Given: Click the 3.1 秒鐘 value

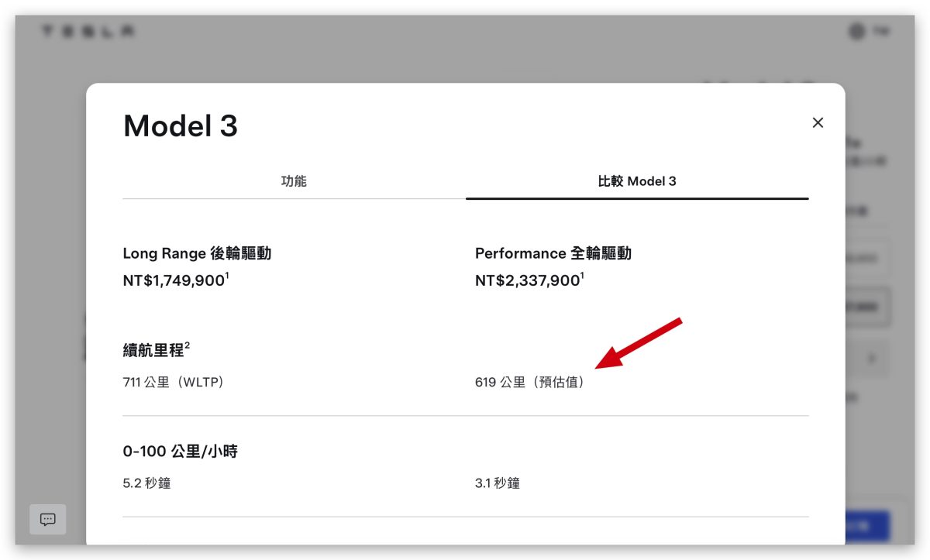Looking at the screenshot, I should click(x=498, y=483).
